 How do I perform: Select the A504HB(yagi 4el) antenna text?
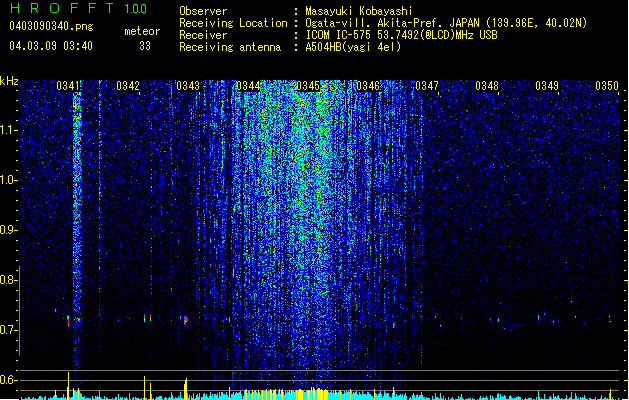353,47
